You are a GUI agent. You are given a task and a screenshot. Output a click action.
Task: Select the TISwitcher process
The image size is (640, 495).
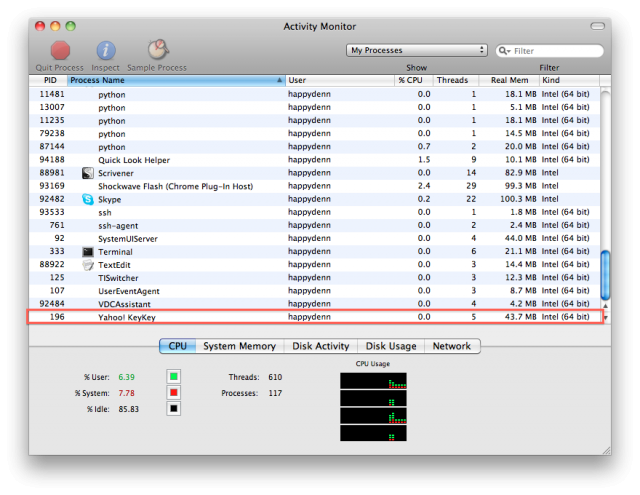click(x=315, y=277)
